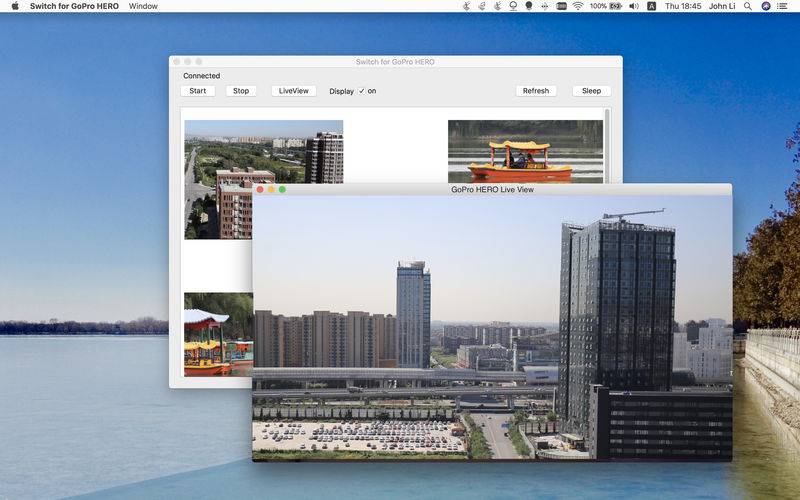
Task: Open the volume control icon
Action: [x=634, y=6]
